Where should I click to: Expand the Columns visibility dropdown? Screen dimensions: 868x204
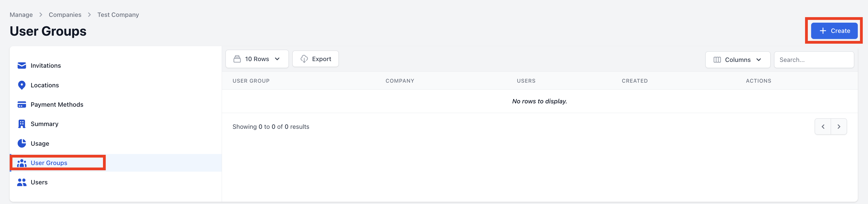click(738, 60)
